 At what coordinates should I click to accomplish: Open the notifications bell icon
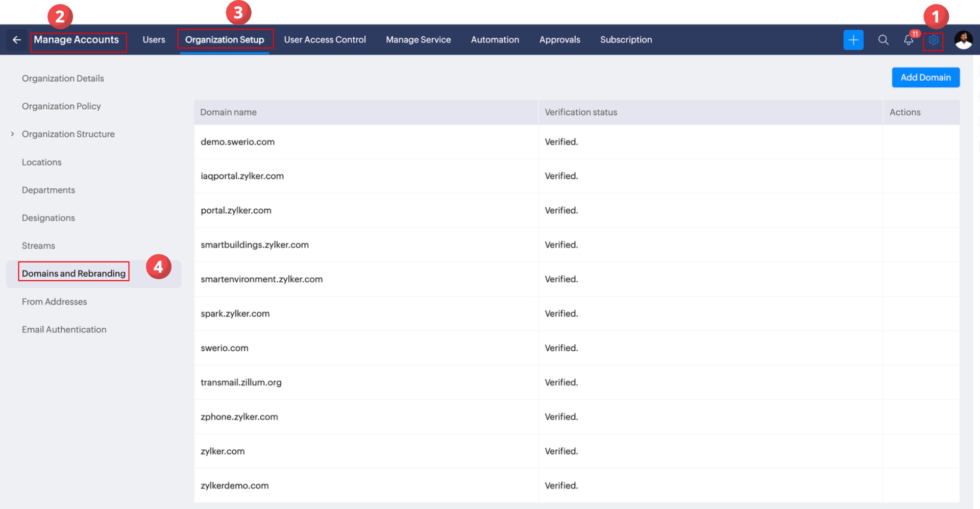(x=909, y=40)
